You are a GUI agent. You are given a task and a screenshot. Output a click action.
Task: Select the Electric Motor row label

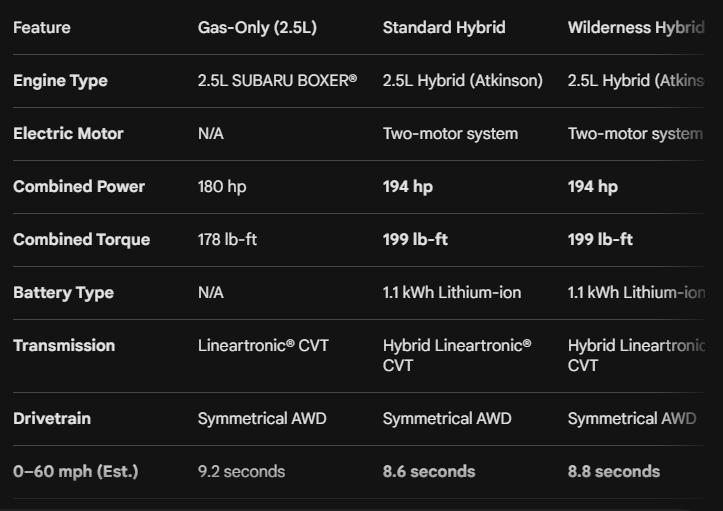pyautogui.click(x=66, y=134)
